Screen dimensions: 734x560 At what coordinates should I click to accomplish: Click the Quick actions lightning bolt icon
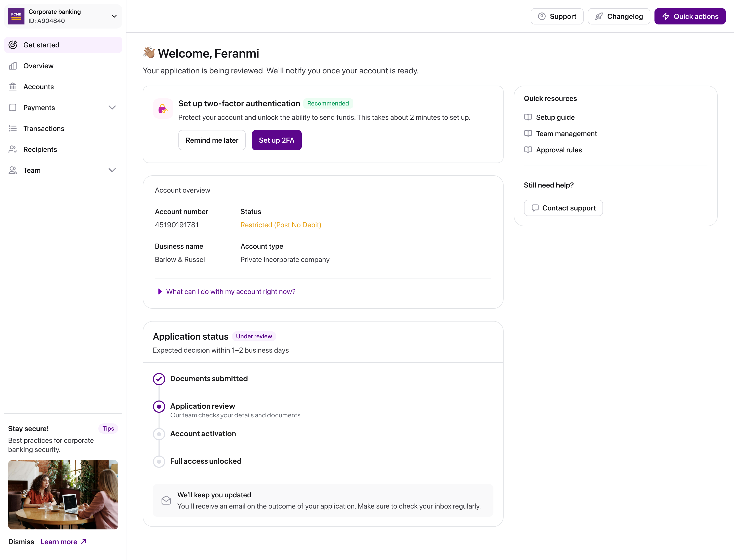(x=666, y=16)
